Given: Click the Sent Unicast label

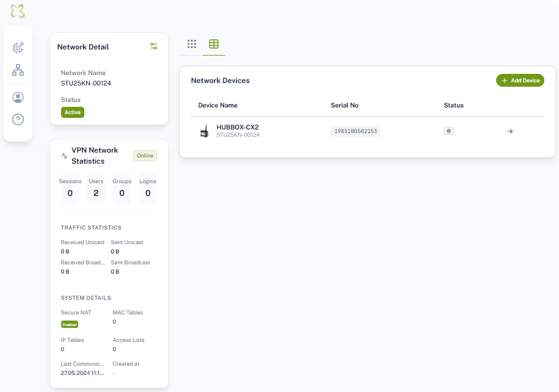Looking at the screenshot, I should (127, 242).
